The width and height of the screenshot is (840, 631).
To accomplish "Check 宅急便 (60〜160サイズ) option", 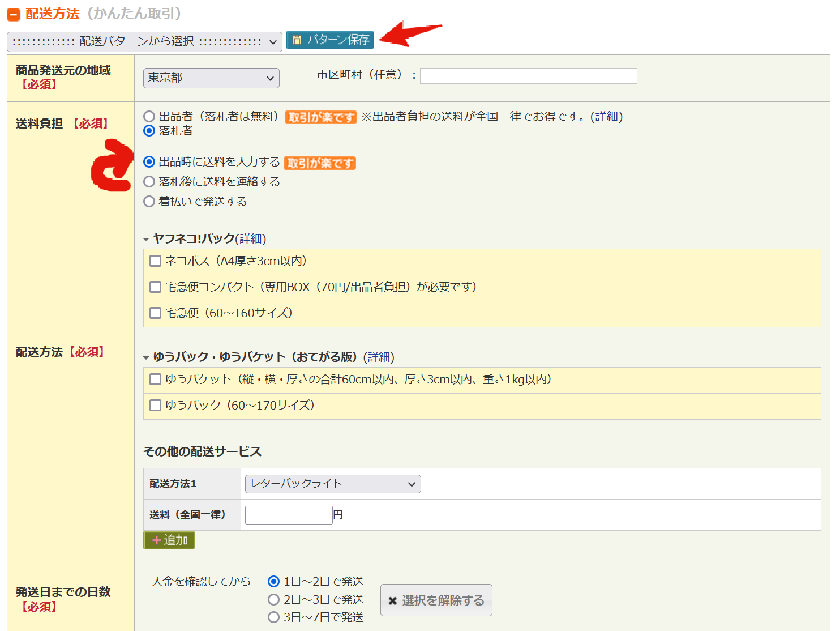I will (x=155, y=313).
